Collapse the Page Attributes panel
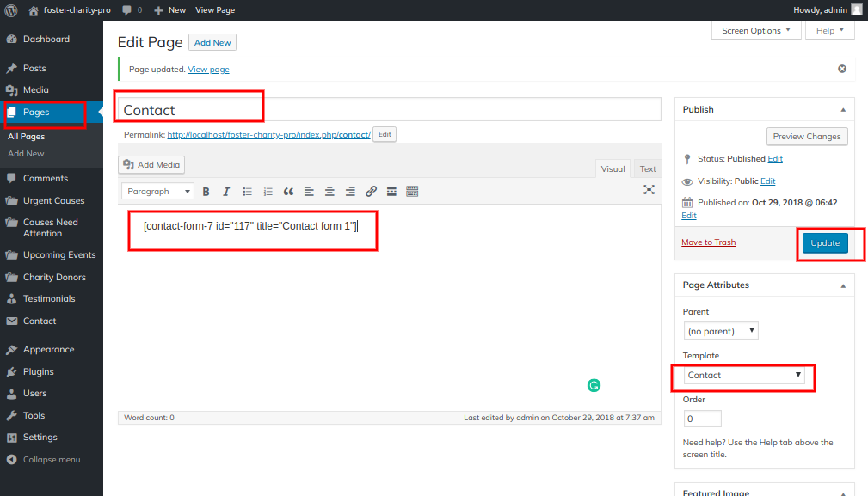The image size is (868, 496). click(x=843, y=285)
